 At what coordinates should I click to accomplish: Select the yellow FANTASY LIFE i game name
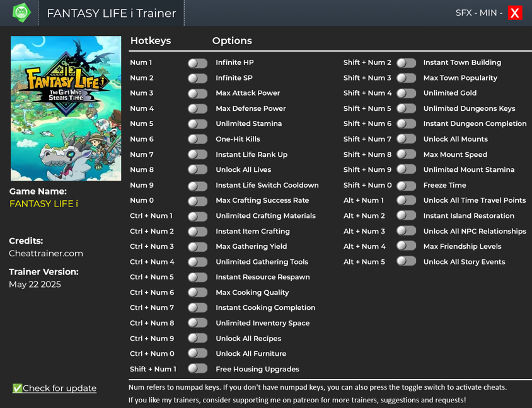(x=43, y=203)
